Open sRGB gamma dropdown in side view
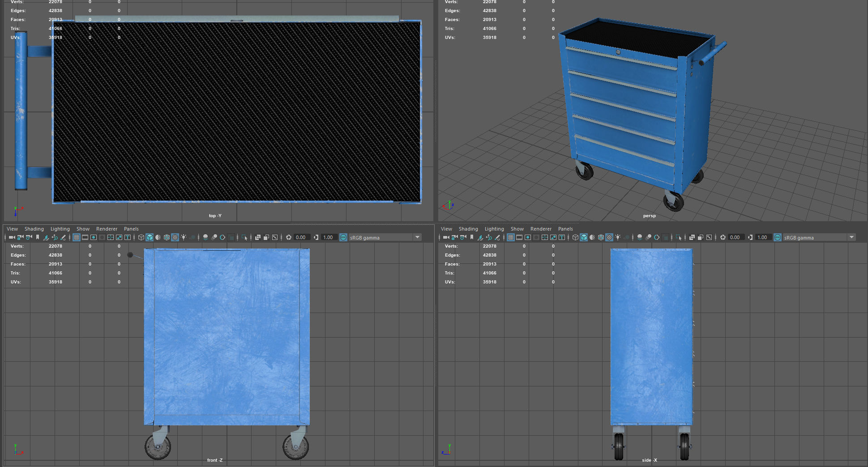 [x=820, y=237]
